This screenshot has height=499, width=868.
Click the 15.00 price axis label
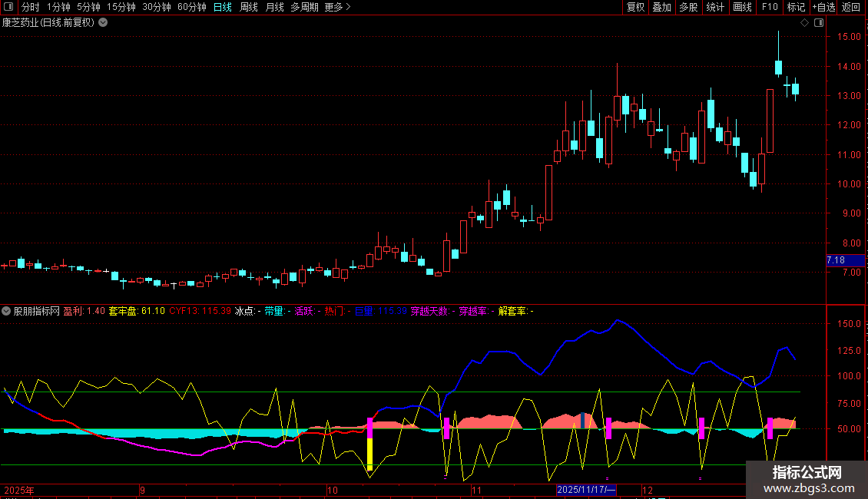849,37
